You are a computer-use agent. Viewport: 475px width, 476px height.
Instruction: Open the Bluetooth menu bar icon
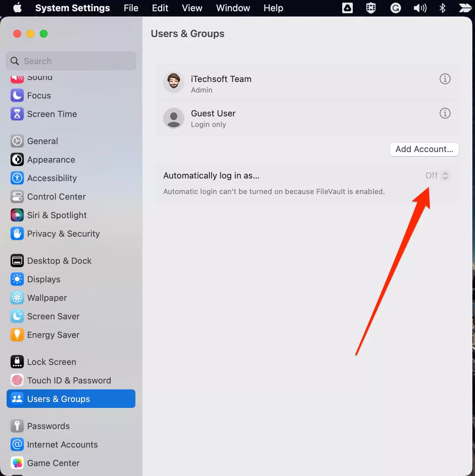coord(443,8)
